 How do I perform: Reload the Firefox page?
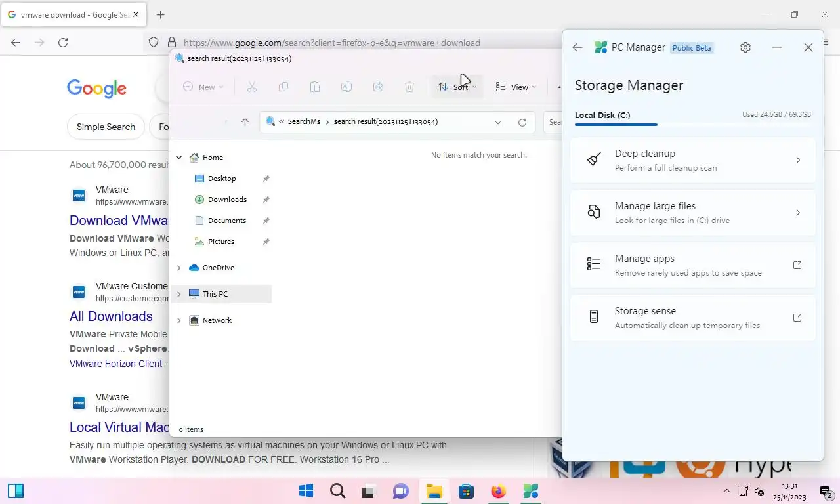pos(63,43)
